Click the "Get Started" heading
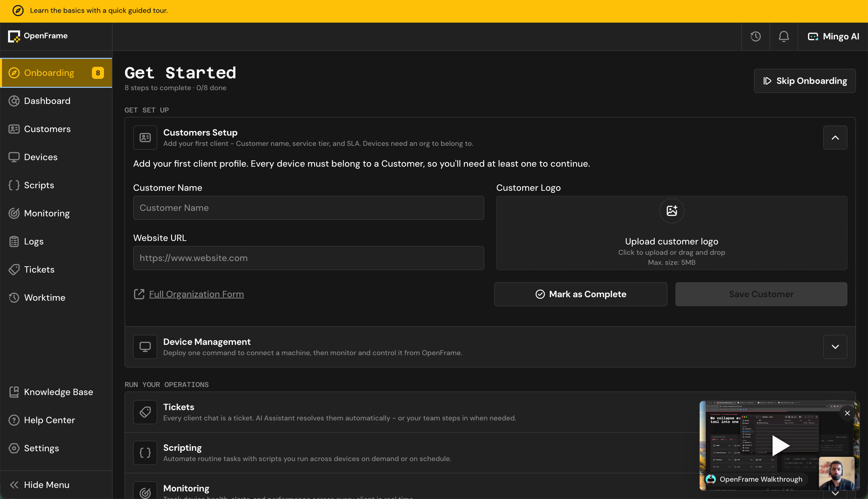The height and width of the screenshot is (499, 868). coord(180,73)
